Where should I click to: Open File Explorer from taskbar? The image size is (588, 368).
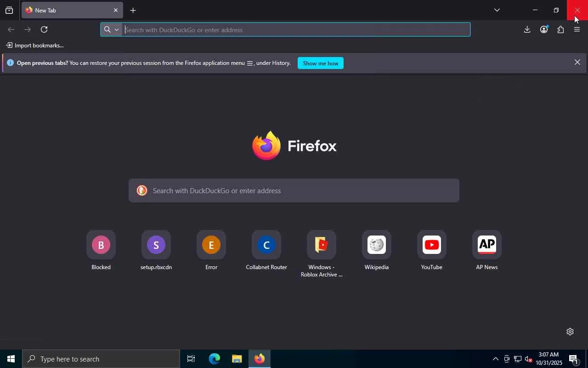point(237,359)
